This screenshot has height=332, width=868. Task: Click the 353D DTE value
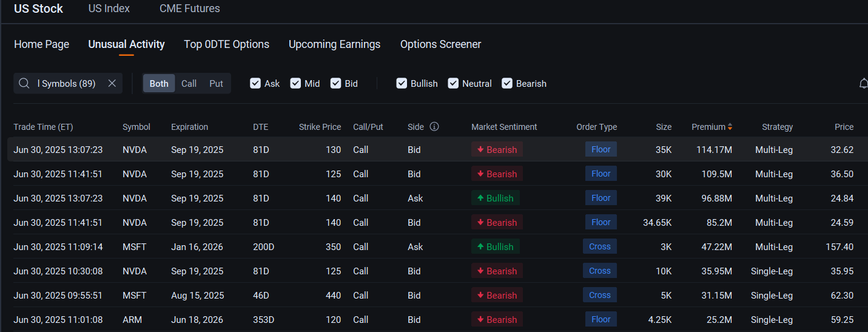(x=264, y=319)
